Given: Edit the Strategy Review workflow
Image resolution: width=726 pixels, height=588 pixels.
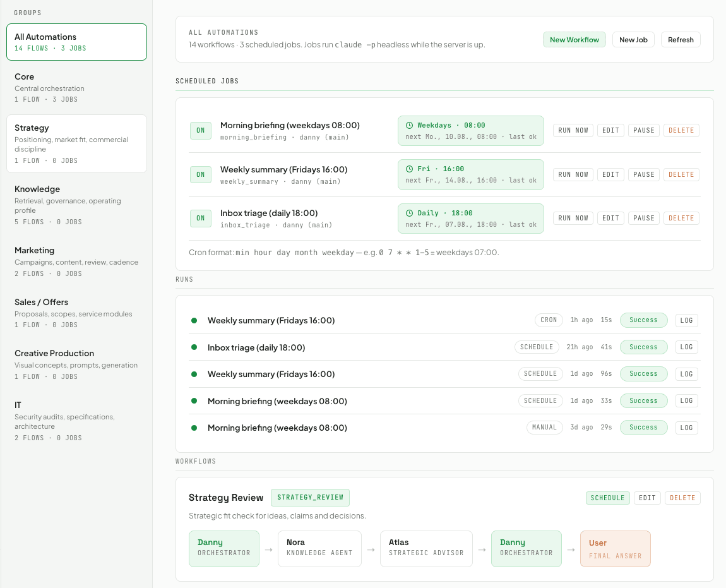Looking at the screenshot, I should (x=647, y=498).
